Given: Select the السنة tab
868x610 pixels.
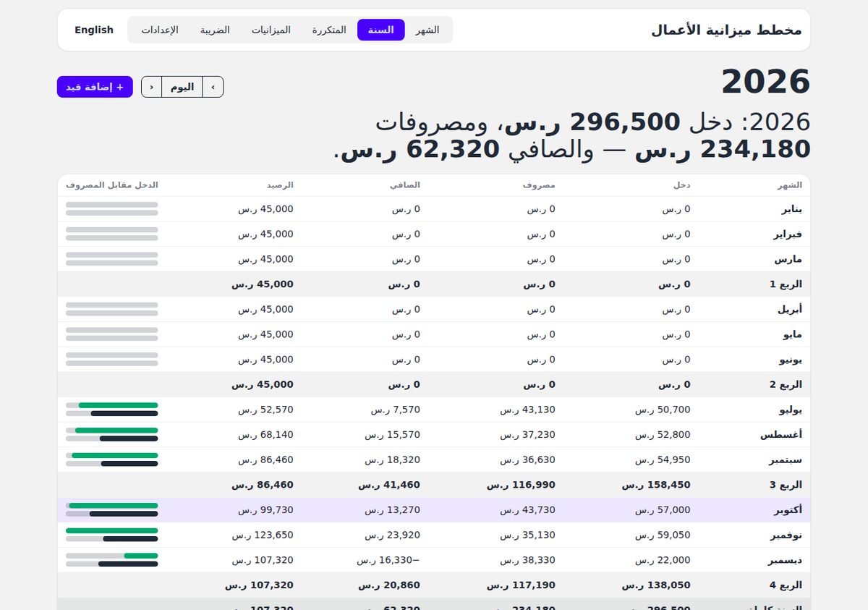Looking at the screenshot, I should coord(381,30).
